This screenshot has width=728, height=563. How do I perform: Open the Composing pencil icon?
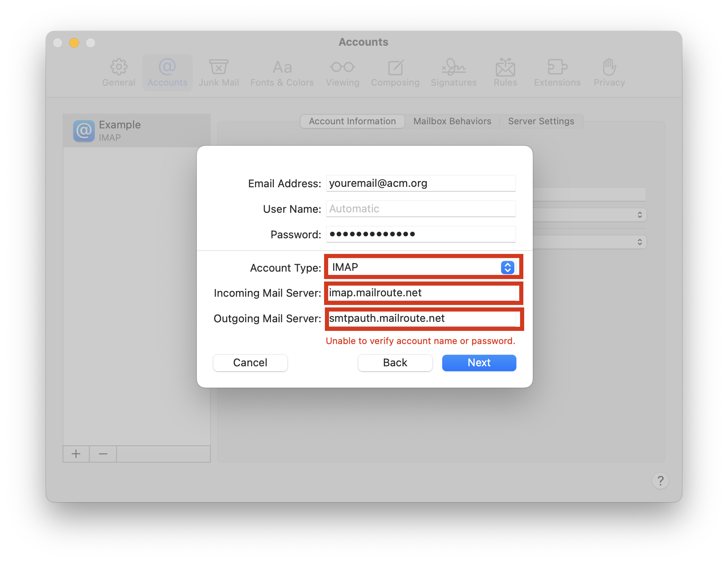pos(395,73)
